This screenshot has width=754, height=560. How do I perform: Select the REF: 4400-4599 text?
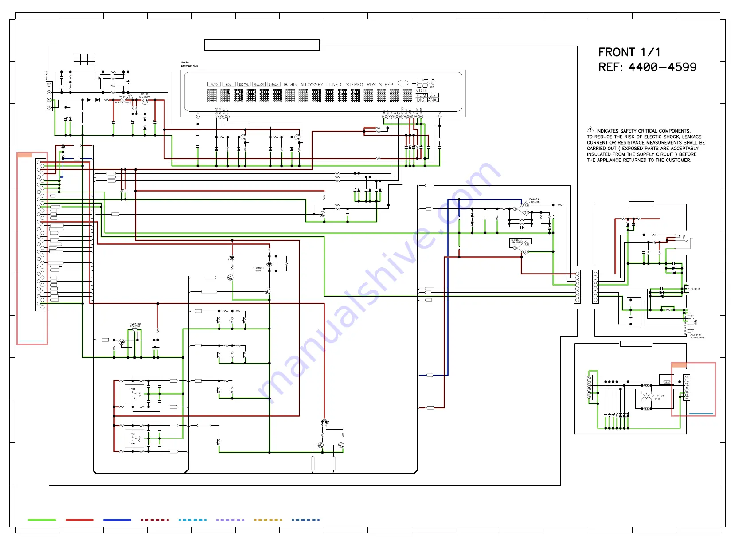[x=647, y=67]
